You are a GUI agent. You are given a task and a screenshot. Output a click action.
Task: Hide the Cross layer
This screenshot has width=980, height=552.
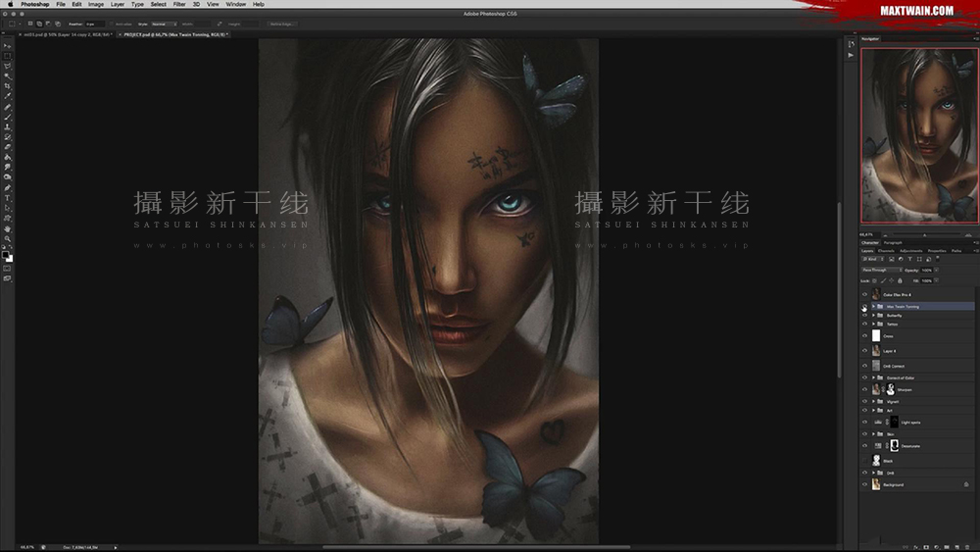point(865,335)
